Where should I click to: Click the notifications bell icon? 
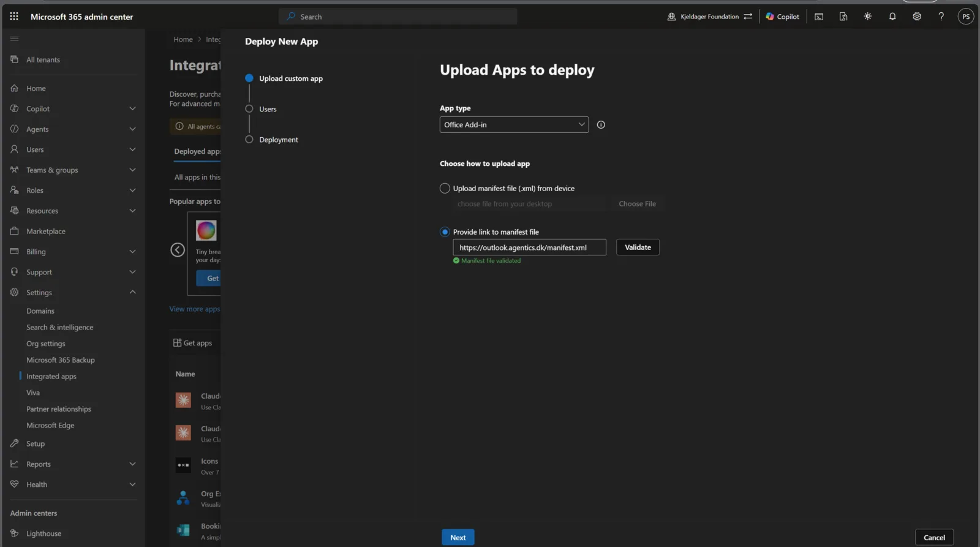tap(892, 17)
